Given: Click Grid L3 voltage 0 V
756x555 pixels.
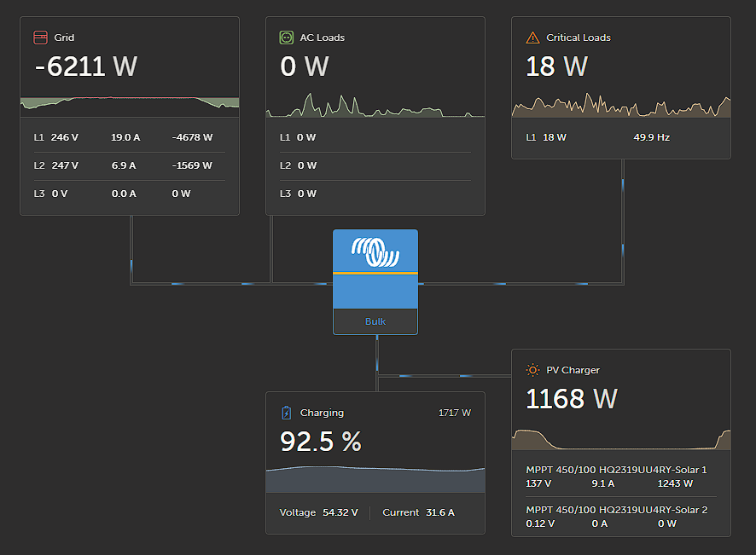Looking at the screenshot, I should (60, 194).
